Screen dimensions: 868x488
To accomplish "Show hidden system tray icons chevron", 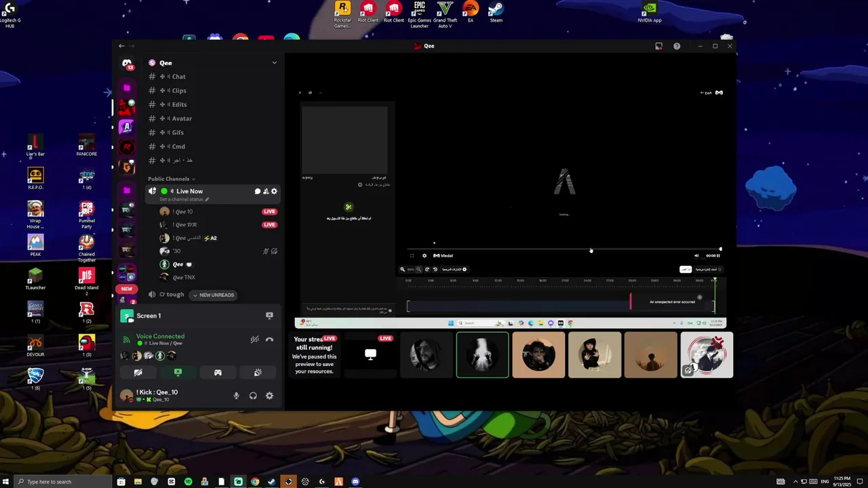I will click(795, 481).
